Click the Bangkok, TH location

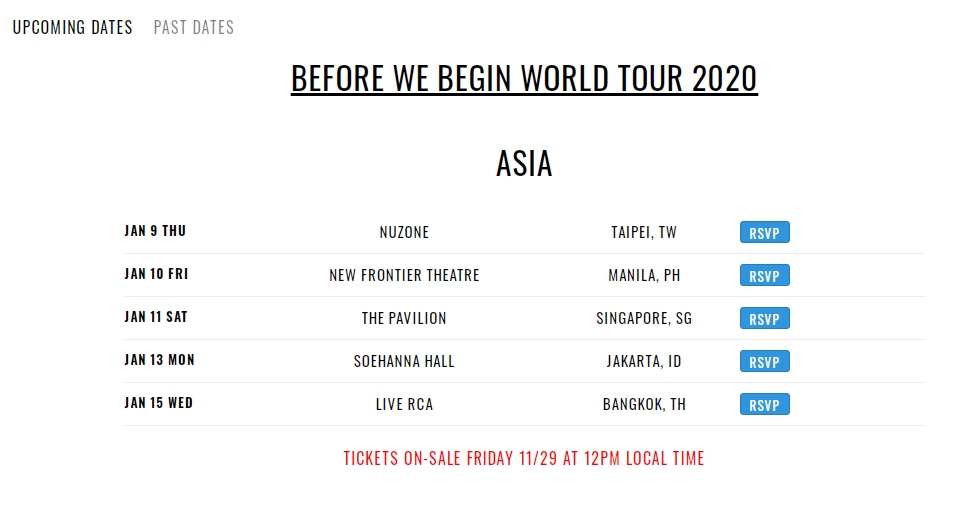[x=644, y=404]
